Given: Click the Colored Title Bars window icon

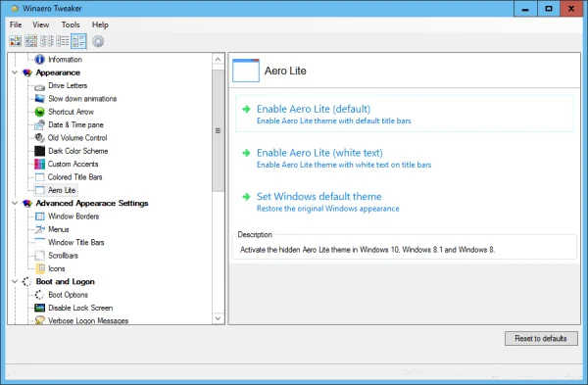Looking at the screenshot, I should point(39,177).
